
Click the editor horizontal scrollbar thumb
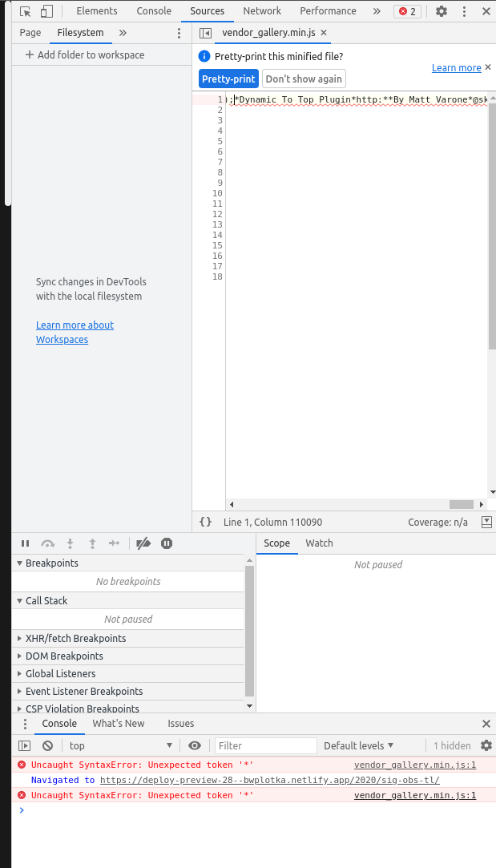461,504
